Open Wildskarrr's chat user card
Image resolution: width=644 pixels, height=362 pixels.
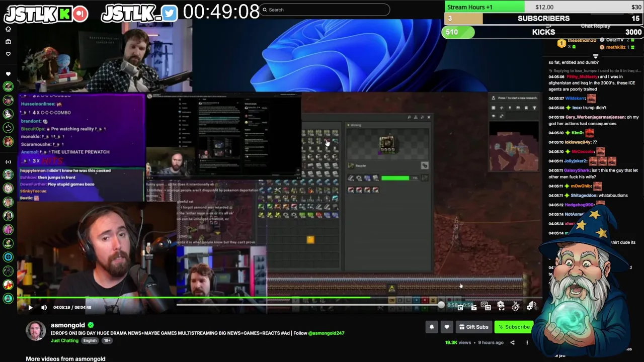tap(576, 99)
